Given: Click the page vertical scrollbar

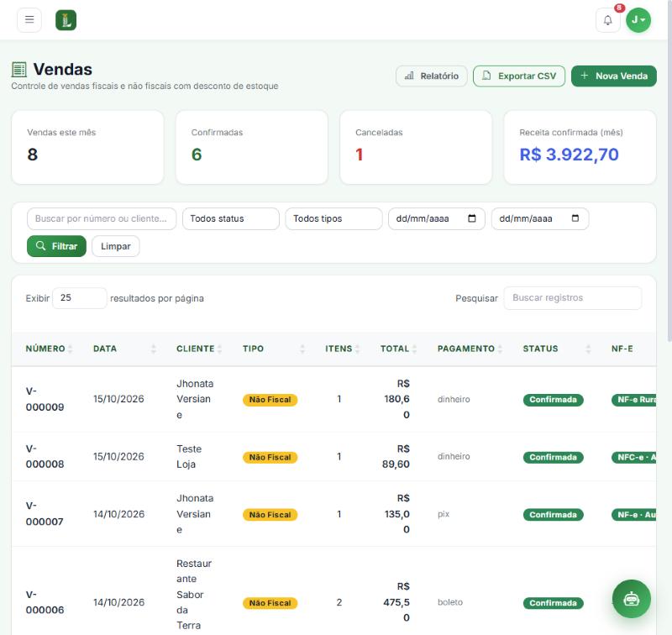Looking at the screenshot, I should click(669, 171).
